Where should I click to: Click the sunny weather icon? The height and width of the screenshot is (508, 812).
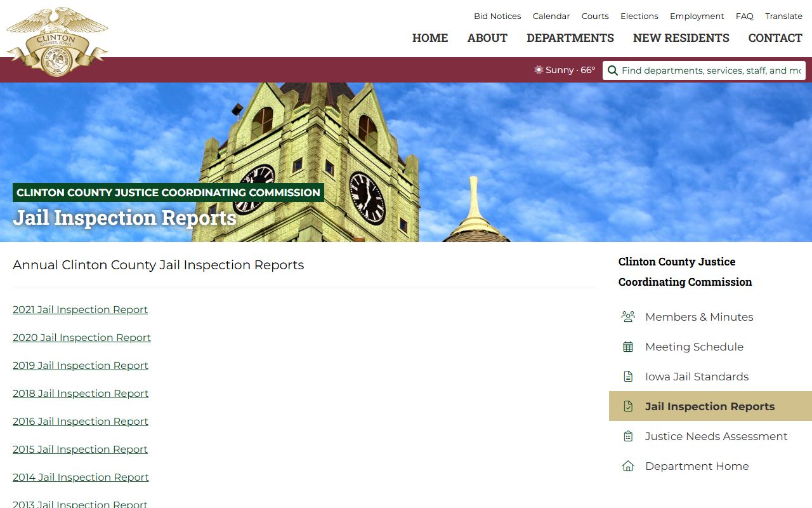coord(539,70)
